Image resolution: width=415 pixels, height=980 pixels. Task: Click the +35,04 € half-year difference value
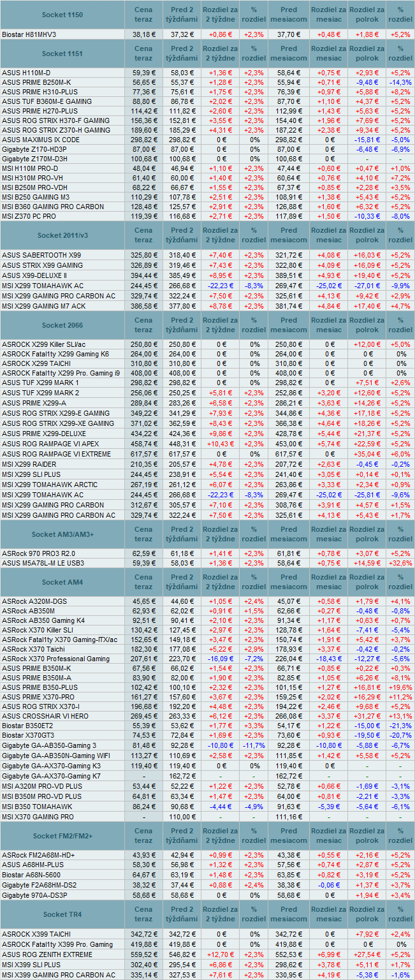pos(367,454)
